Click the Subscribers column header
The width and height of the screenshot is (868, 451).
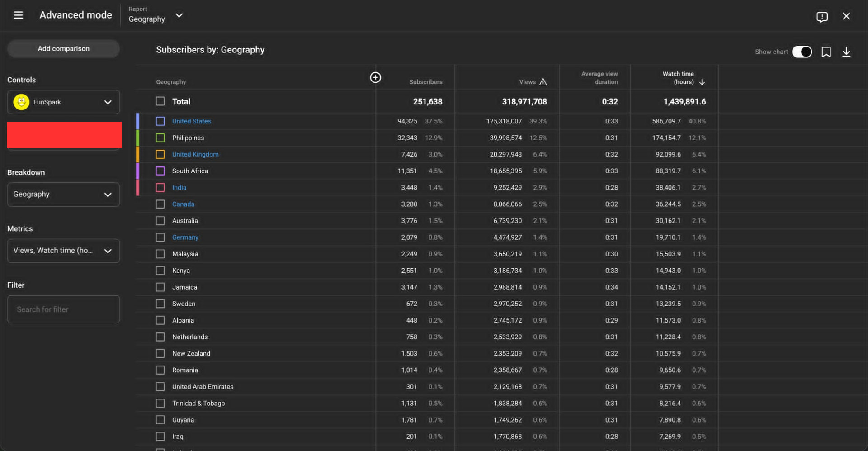425,82
